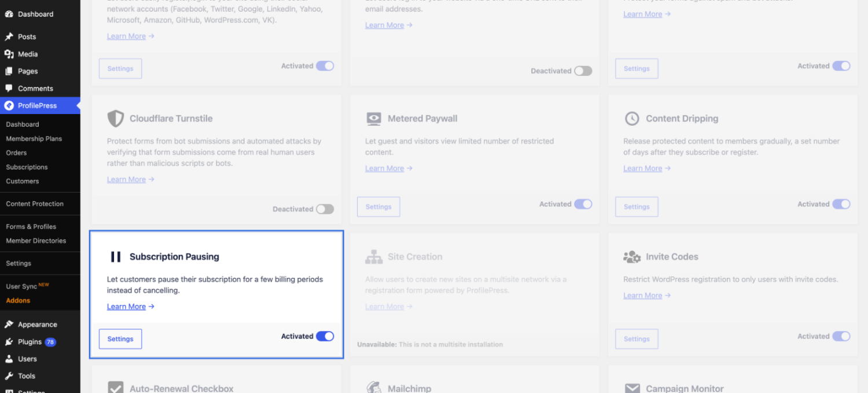This screenshot has height=393, width=868.
Task: Turn off the Metered Paywall toggle
Action: tap(583, 204)
